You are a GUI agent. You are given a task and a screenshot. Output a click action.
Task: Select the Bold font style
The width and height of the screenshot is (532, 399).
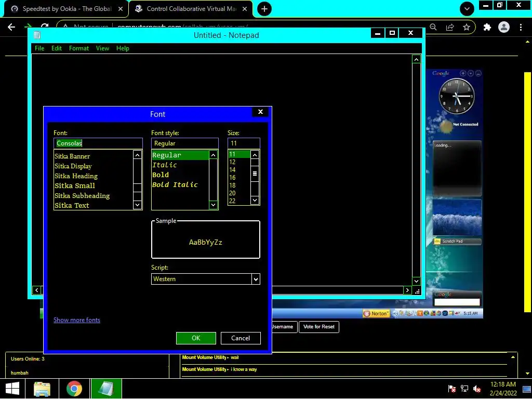click(x=160, y=175)
